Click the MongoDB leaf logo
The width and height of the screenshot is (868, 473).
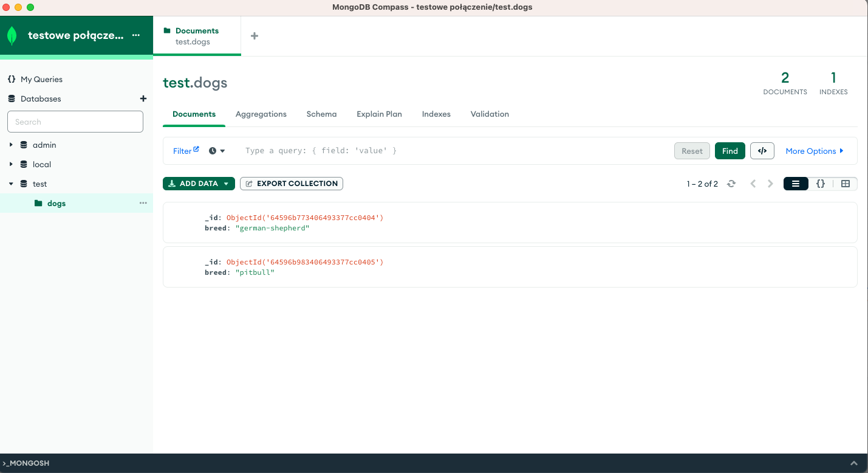point(12,36)
